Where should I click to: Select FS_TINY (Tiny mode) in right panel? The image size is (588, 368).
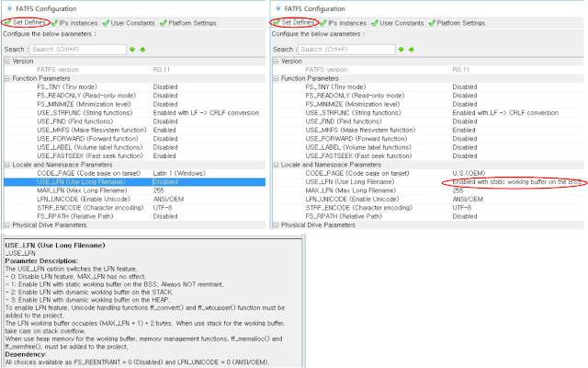428,87
